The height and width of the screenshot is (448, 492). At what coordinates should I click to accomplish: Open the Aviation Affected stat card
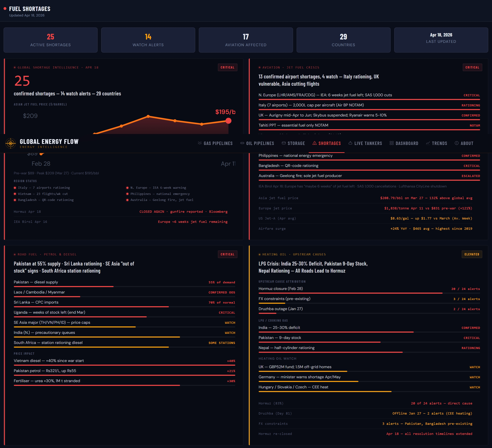[x=246, y=40]
